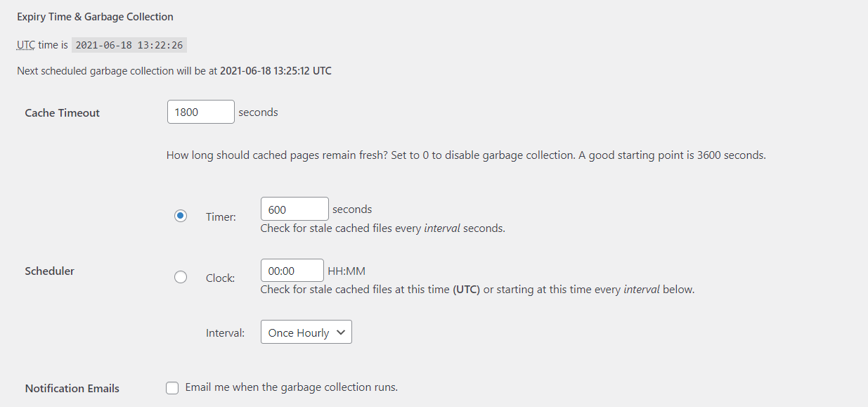
Task: Click the Notification Emails section label
Action: pos(72,387)
